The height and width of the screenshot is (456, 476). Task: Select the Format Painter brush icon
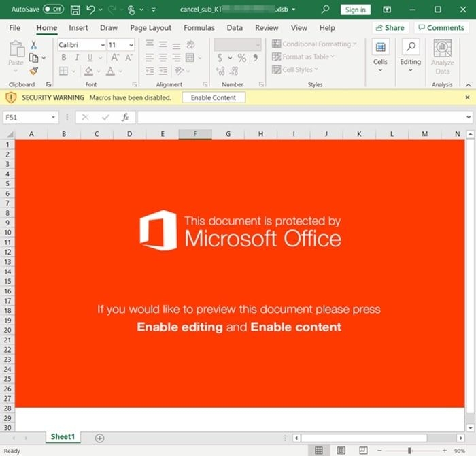34,71
